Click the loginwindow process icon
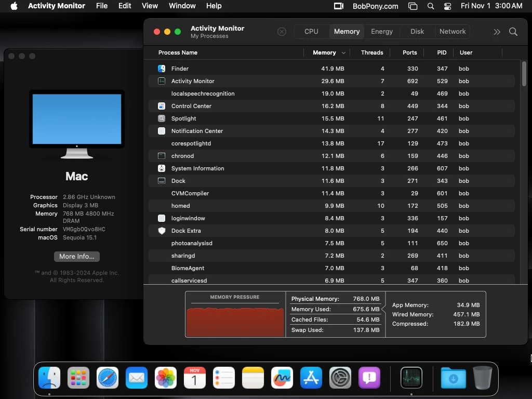 click(x=162, y=218)
